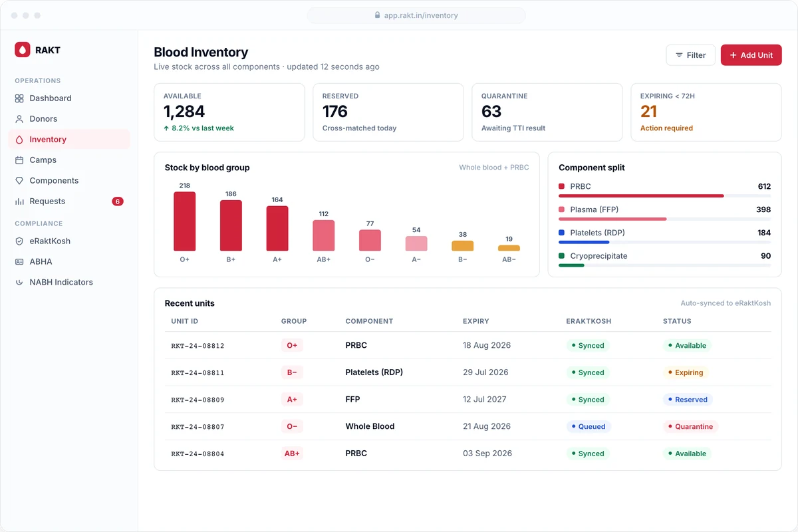798x532 pixels.
Task: Click the Plasma (FFP) progress bar
Action: pos(612,219)
